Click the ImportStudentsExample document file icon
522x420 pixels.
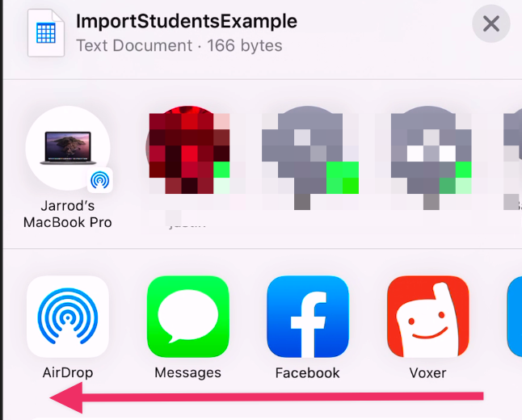pyautogui.click(x=46, y=33)
